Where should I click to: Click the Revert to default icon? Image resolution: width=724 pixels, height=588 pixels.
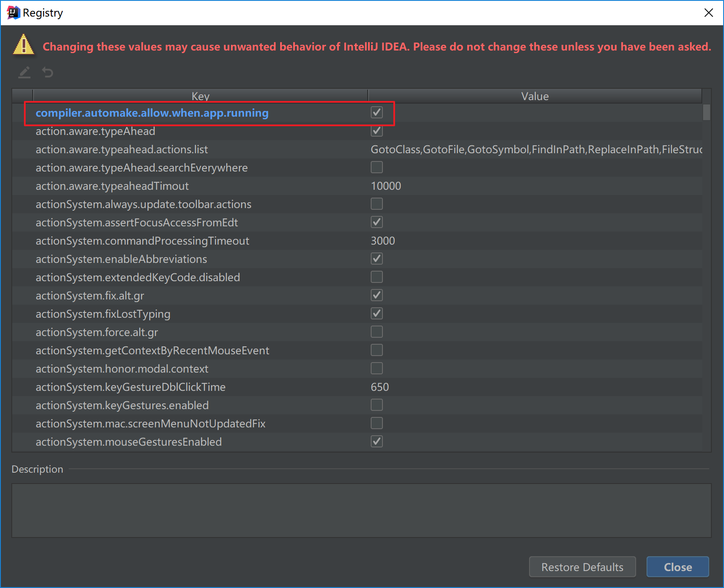47,72
